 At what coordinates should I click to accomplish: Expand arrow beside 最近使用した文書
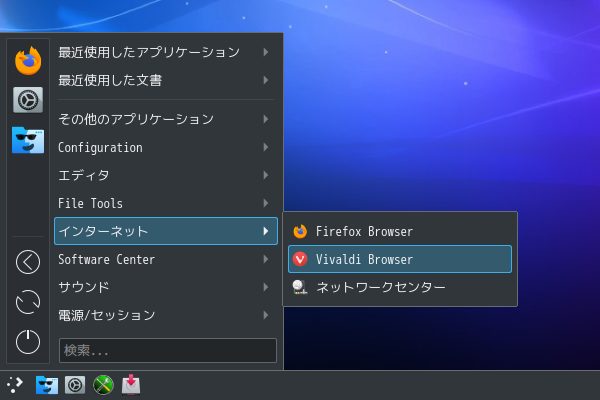pyautogui.click(x=266, y=80)
